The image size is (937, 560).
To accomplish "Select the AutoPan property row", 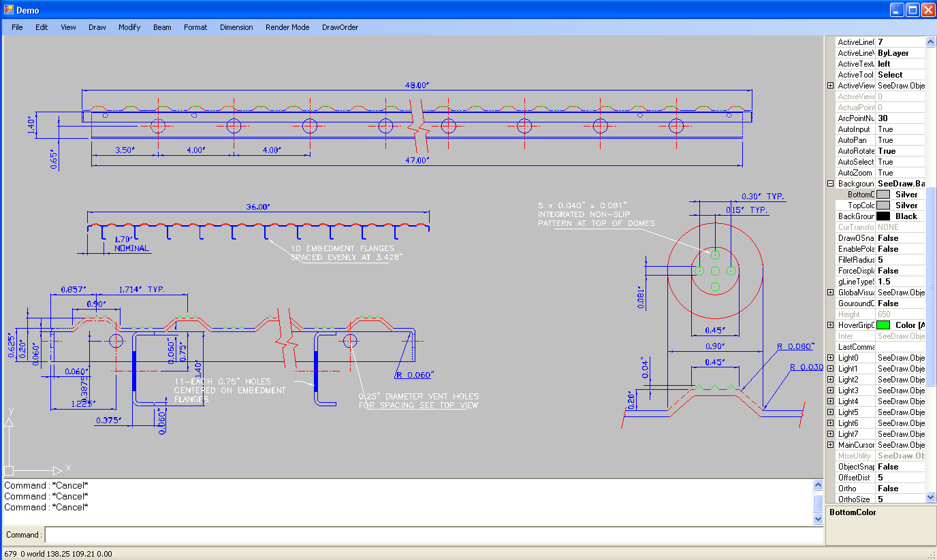I will click(880, 140).
